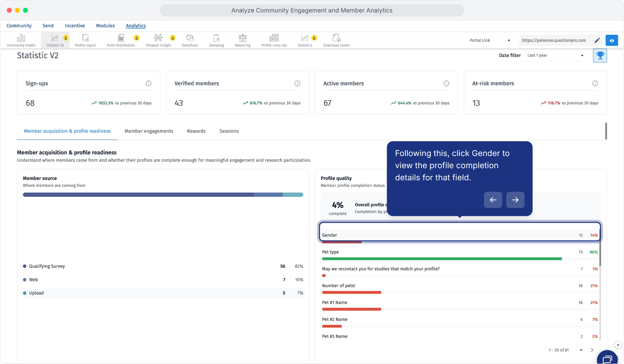The width and height of the screenshot is (624, 364).
Task: Select the Statistic V2 toolbar icon
Action: pyautogui.click(x=55, y=40)
